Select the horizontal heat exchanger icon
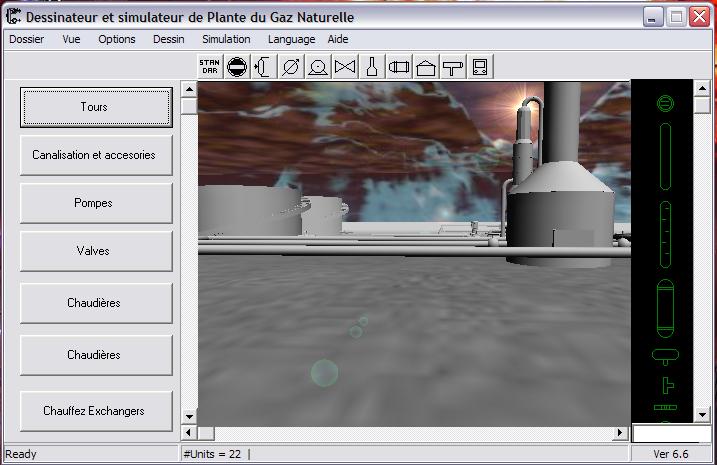The image size is (717, 465). [399, 67]
